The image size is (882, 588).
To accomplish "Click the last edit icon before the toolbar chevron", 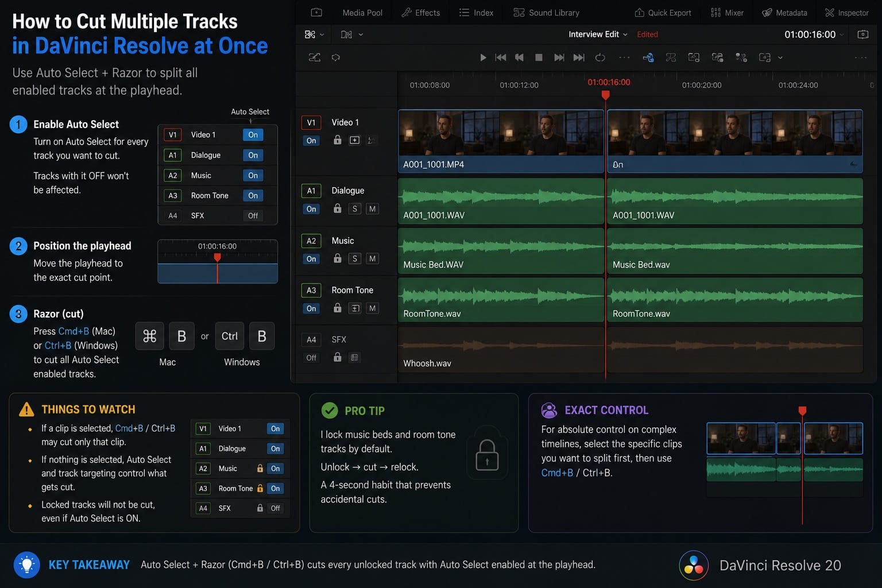I will pyautogui.click(x=764, y=57).
